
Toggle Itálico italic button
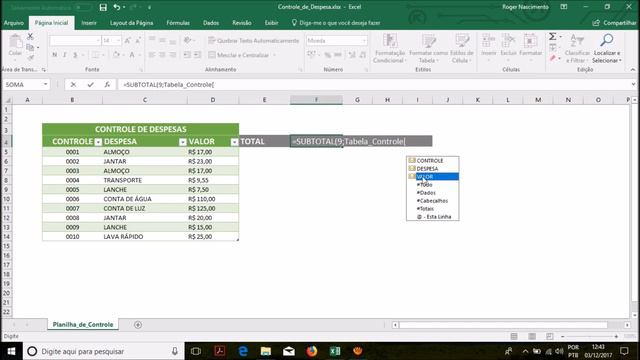64,55
